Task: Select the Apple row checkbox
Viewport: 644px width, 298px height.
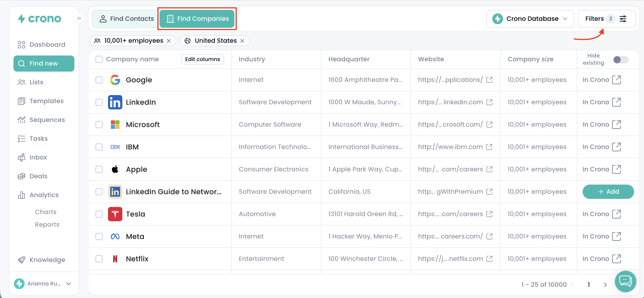Action: click(x=99, y=169)
